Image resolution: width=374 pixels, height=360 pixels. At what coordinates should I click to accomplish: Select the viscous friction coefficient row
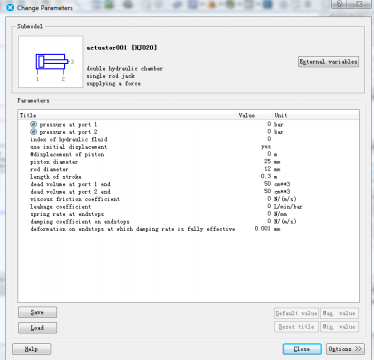click(188, 199)
